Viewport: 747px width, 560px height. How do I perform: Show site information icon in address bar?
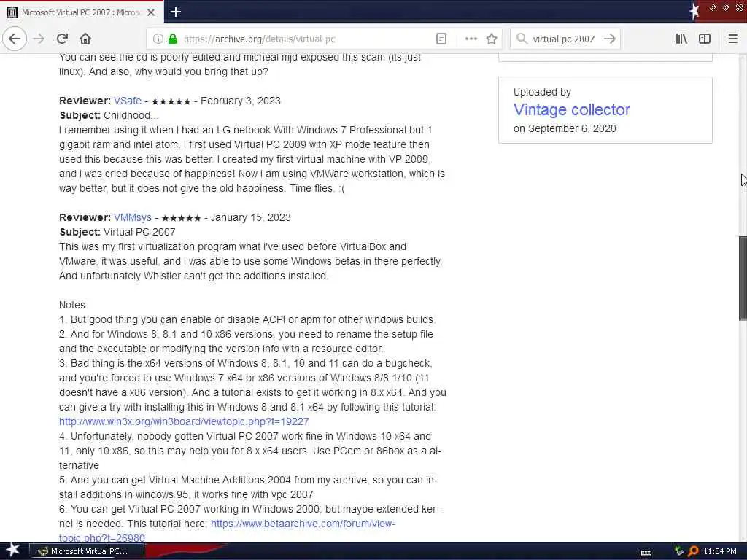click(158, 39)
